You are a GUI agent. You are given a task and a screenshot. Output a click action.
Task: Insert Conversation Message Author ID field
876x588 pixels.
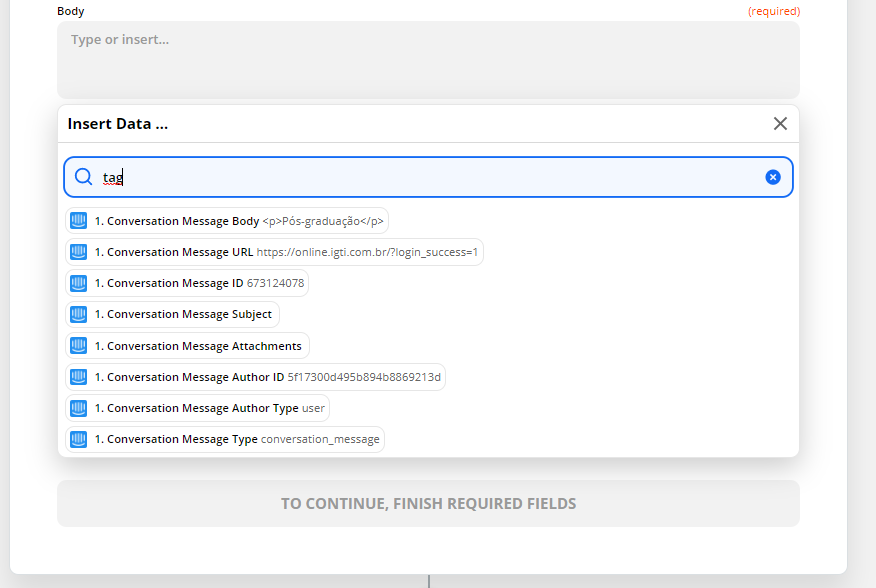(x=255, y=377)
